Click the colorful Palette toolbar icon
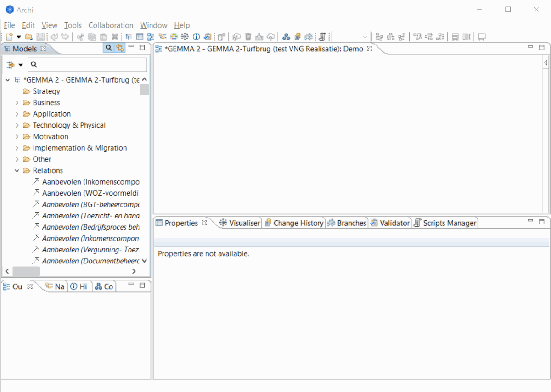The image size is (551, 392). click(x=174, y=37)
